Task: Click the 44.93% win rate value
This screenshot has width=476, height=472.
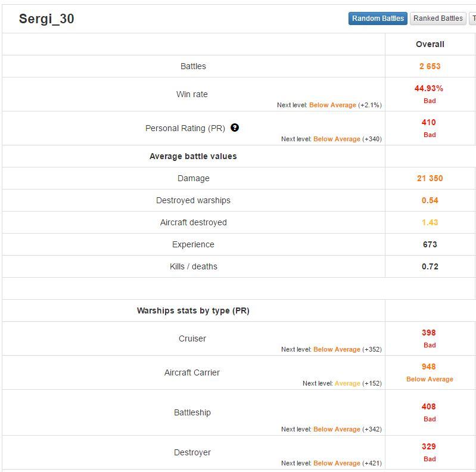Action: pyautogui.click(x=429, y=88)
